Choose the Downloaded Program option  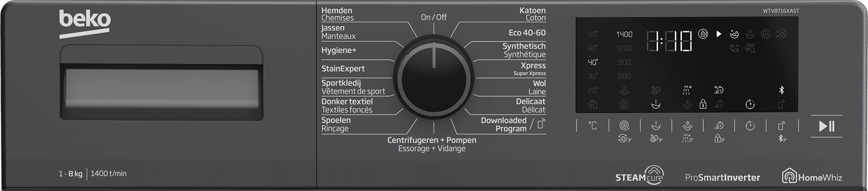click(503, 125)
